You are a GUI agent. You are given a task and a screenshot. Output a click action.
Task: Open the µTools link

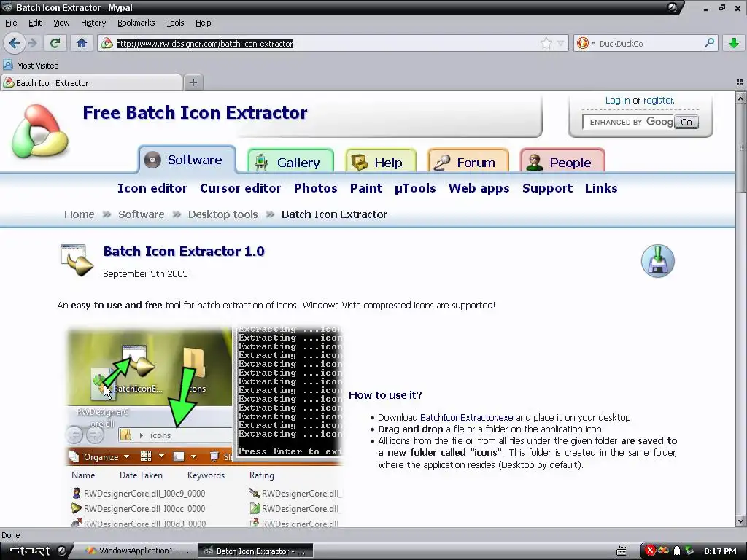click(x=415, y=188)
